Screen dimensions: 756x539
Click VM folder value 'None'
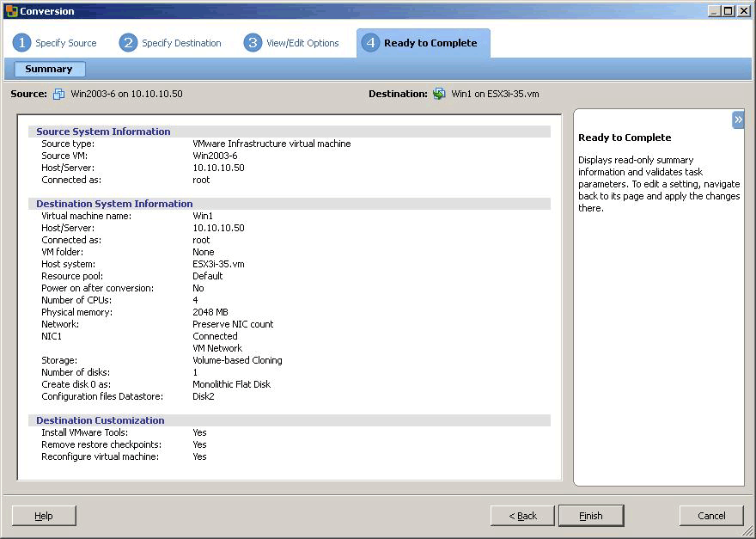point(203,252)
